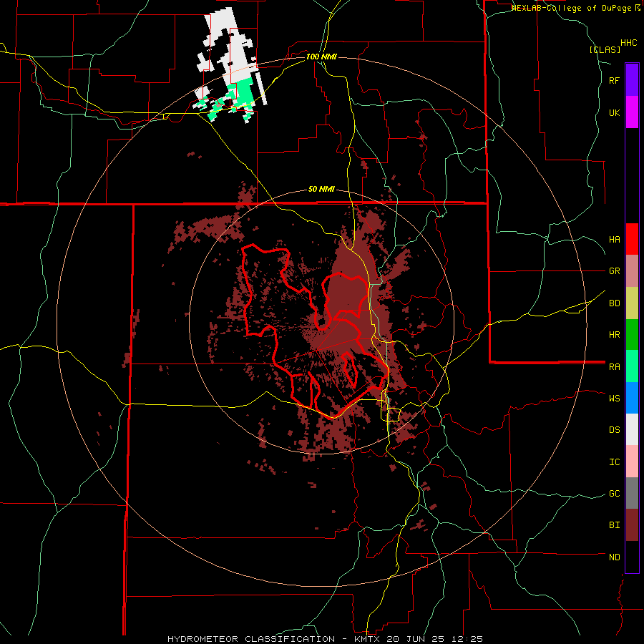The width and height of the screenshot is (644, 644).
Task: Select the BI brown legend swatch
Action: (x=632, y=525)
